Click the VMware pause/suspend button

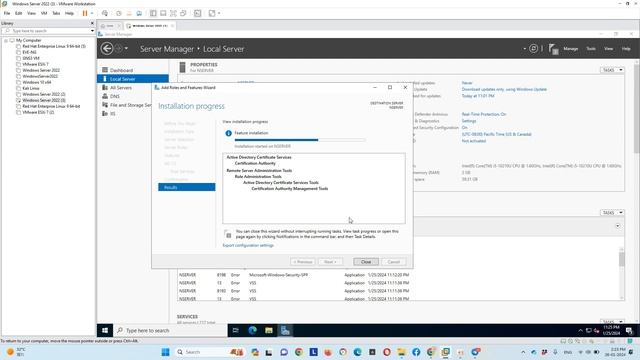point(85,13)
